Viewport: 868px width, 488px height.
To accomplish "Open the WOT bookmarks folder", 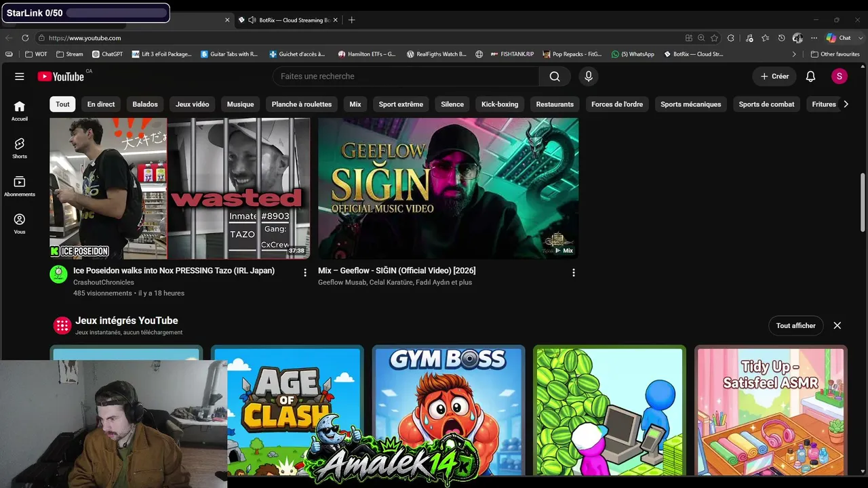I will (36, 54).
